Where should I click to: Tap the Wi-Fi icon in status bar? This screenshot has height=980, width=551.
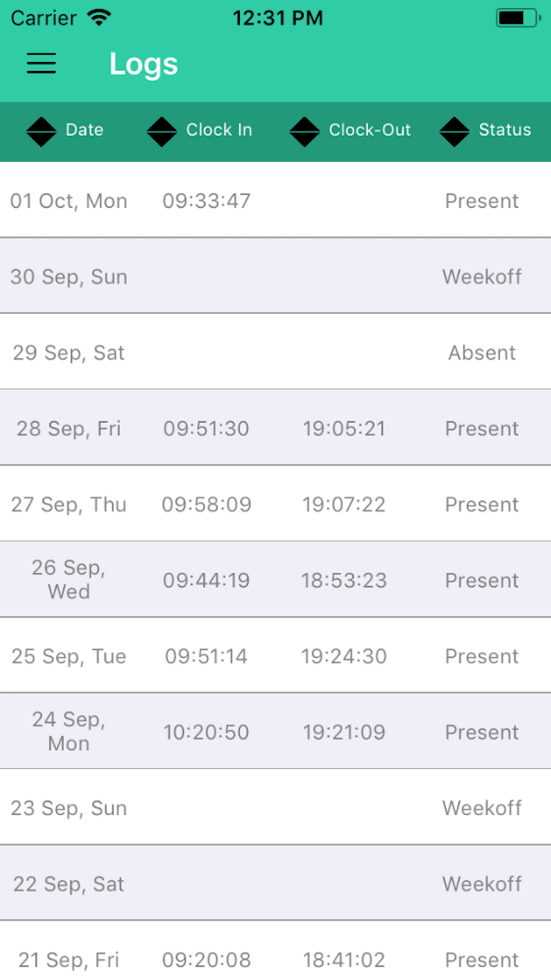[99, 18]
